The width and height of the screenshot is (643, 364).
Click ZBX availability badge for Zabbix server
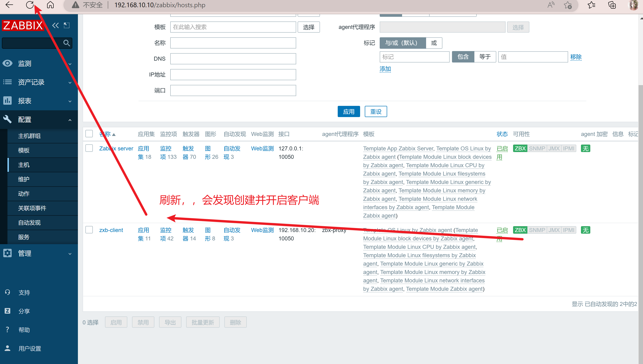coord(520,148)
